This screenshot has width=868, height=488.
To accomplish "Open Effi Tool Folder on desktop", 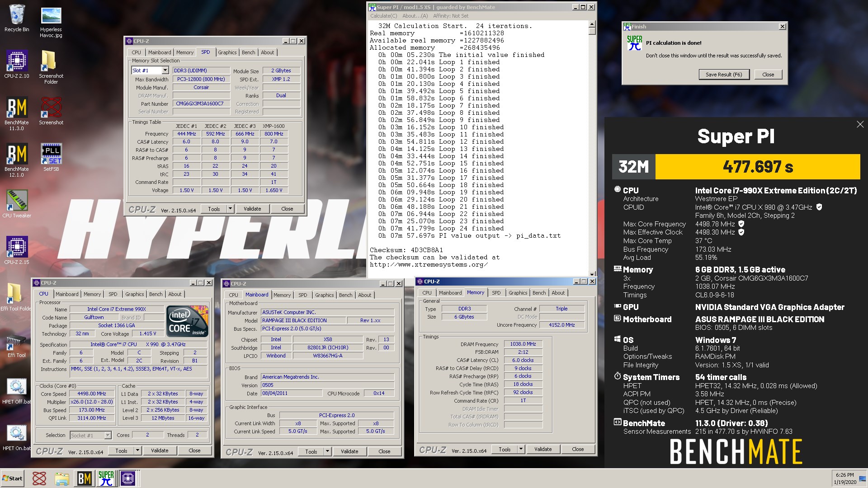I will (x=16, y=297).
